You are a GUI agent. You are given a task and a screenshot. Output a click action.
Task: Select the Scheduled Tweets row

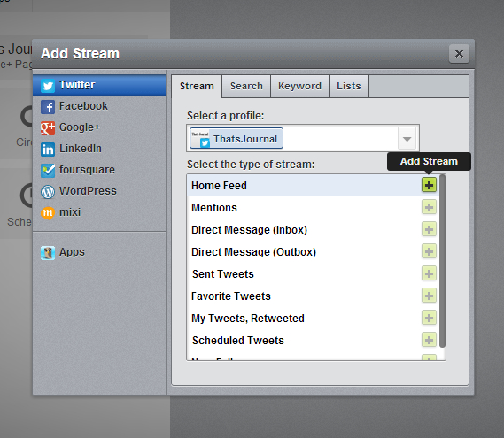click(313, 341)
